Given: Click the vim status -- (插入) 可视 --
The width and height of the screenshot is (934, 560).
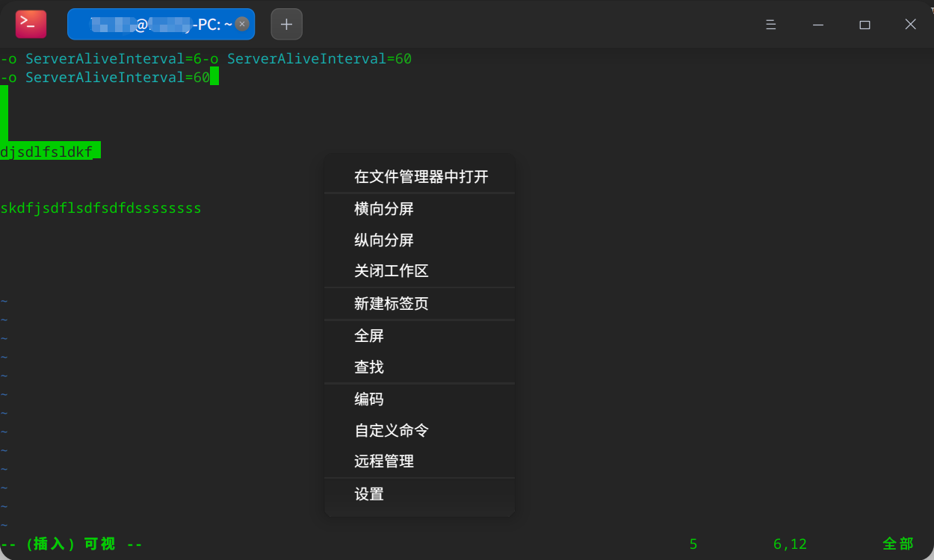Looking at the screenshot, I should tap(72, 544).
